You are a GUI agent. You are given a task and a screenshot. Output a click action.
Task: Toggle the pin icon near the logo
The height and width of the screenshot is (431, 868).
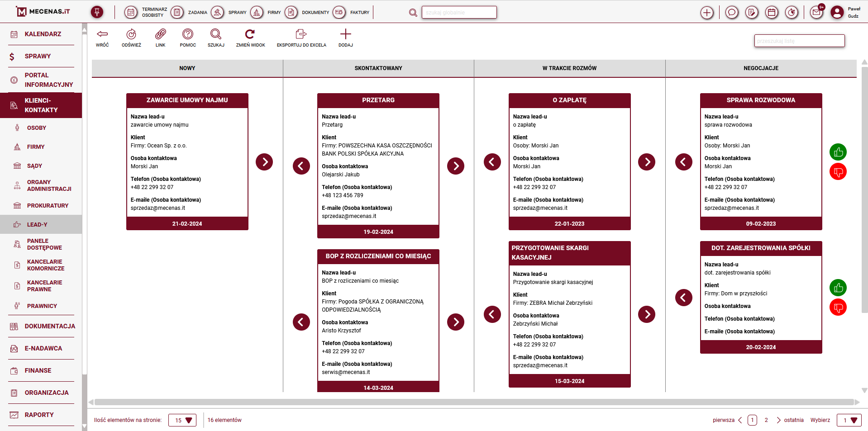pos(97,12)
